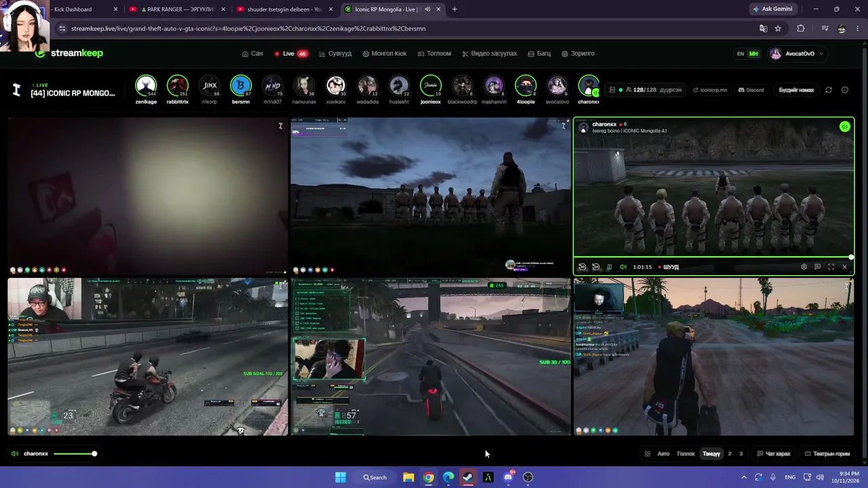
Task: Pause the charonxx stream
Action: [610, 267]
